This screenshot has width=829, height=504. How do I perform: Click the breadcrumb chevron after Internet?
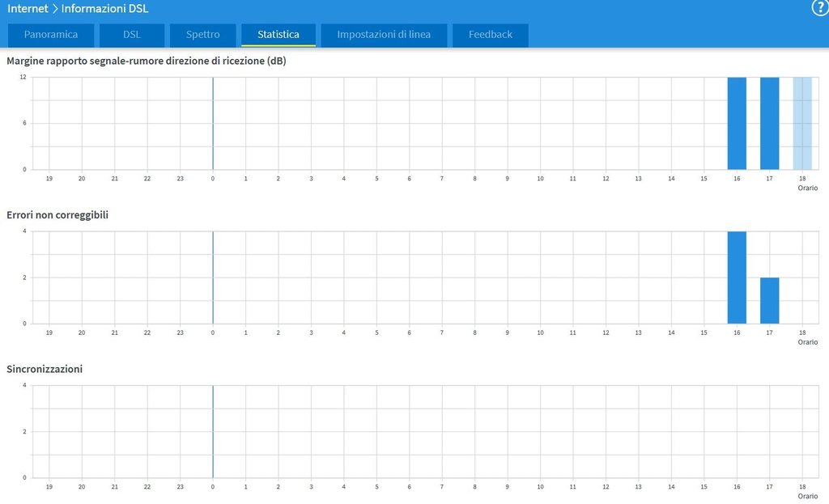(x=55, y=9)
